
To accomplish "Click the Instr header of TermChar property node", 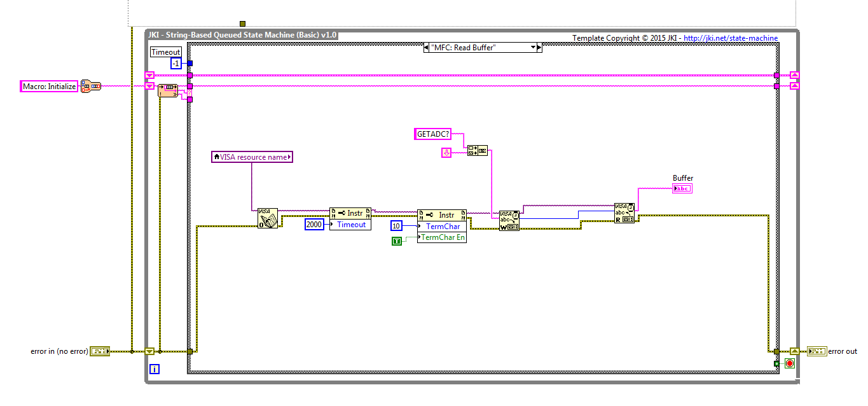I will click(x=442, y=215).
